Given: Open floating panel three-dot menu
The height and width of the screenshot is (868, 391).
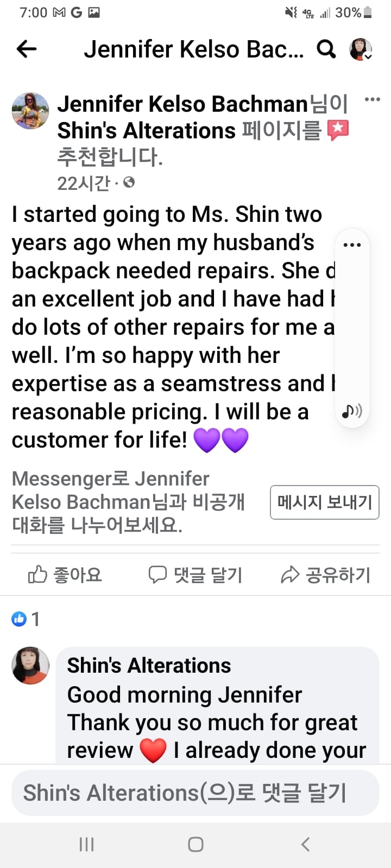Looking at the screenshot, I should click(x=352, y=245).
